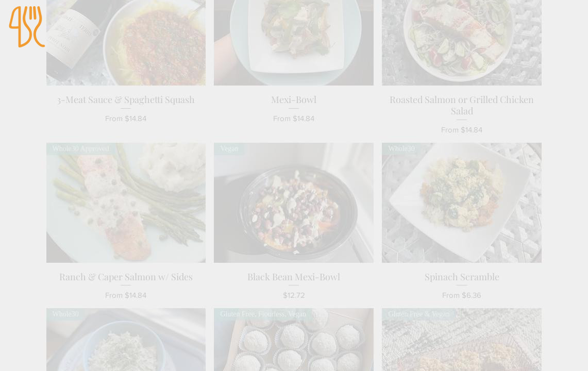Image resolution: width=588 pixels, height=371 pixels.
Task: Click the Spinach Scramble image
Action: [462, 203]
